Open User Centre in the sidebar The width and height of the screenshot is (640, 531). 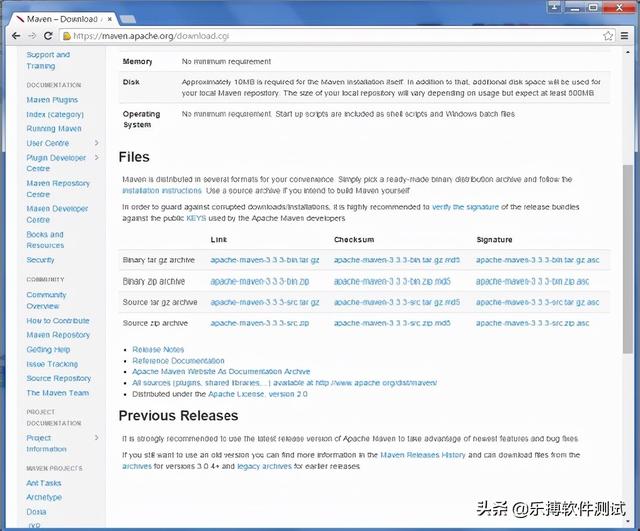[x=48, y=143]
